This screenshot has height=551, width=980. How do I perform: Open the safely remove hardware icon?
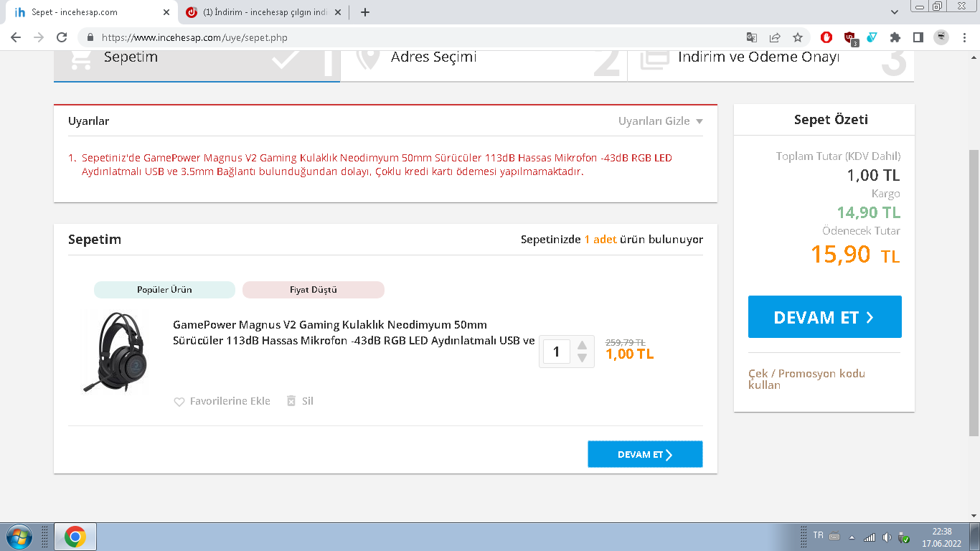904,537
